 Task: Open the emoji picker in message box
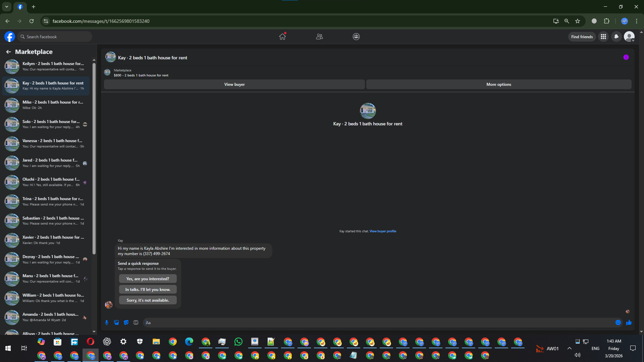[x=618, y=322]
